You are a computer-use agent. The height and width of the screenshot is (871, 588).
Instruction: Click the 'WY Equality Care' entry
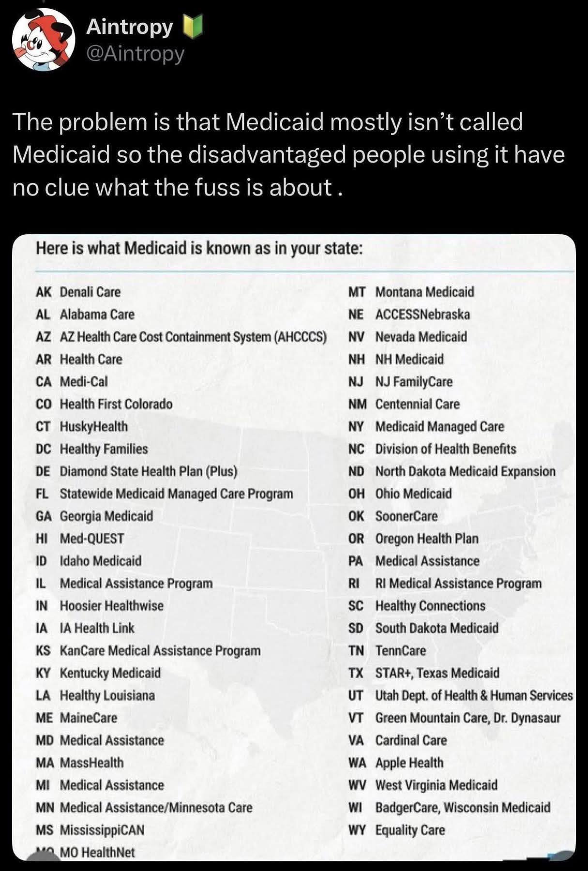[x=396, y=830]
